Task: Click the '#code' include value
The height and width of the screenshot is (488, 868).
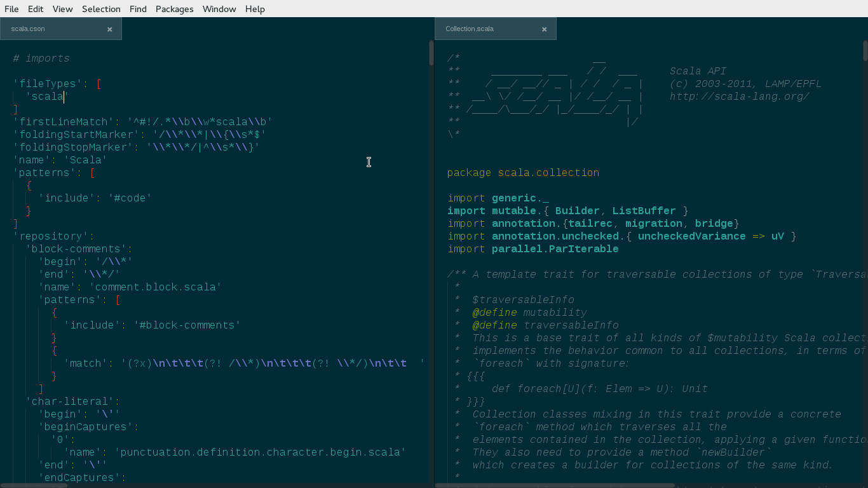Action: 130,198
